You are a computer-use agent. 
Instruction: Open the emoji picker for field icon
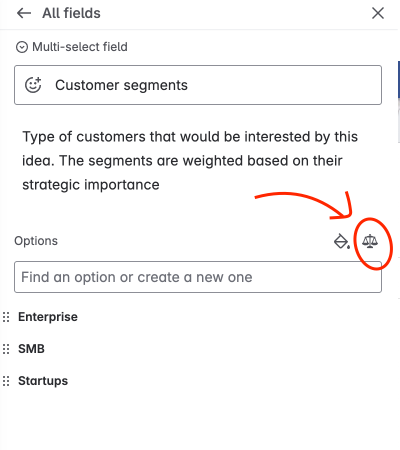[33, 85]
